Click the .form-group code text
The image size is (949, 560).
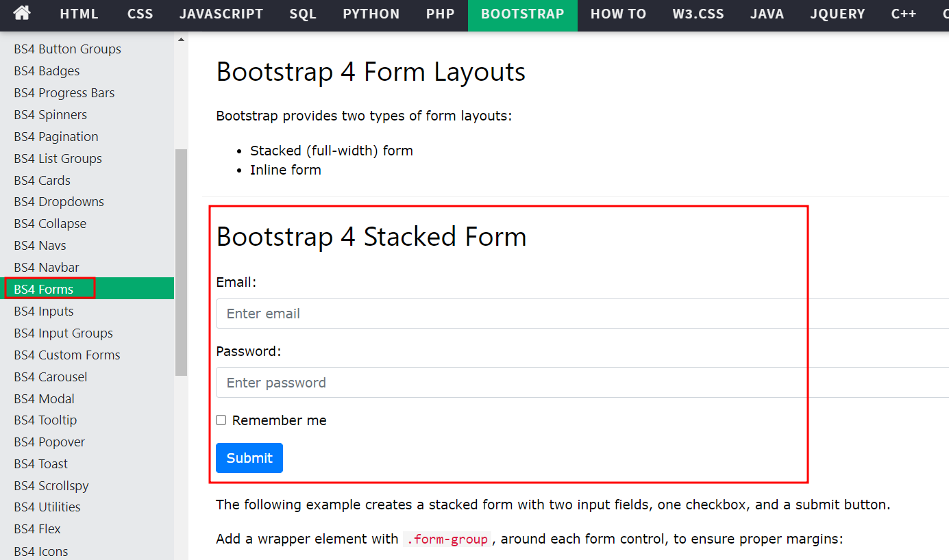[447, 539]
